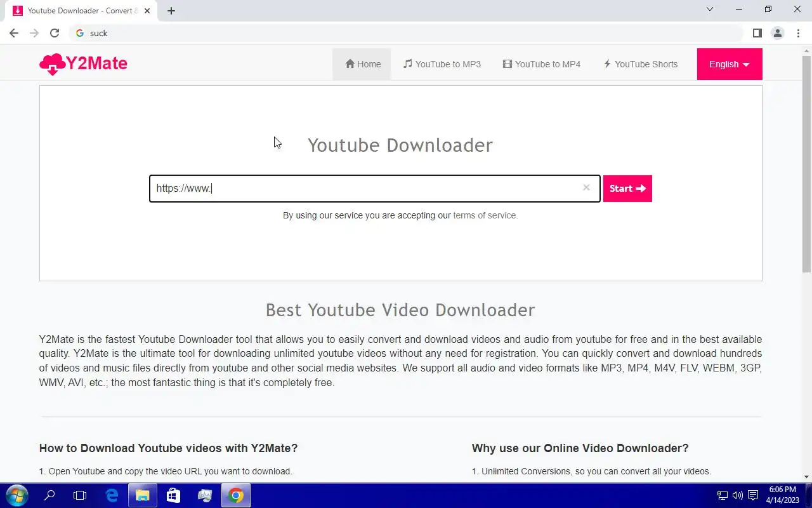Go forward using browser forward arrow
812x508 pixels.
pos(34,33)
